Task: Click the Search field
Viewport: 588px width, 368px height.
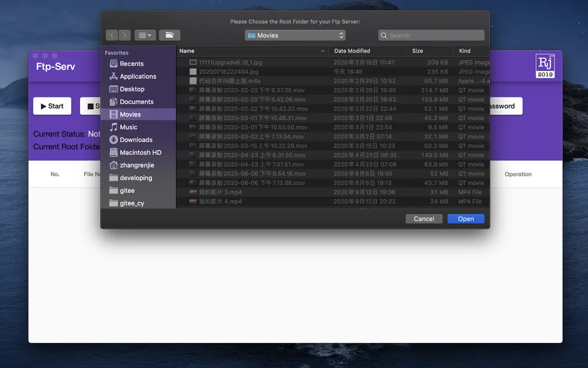Action: point(431,35)
